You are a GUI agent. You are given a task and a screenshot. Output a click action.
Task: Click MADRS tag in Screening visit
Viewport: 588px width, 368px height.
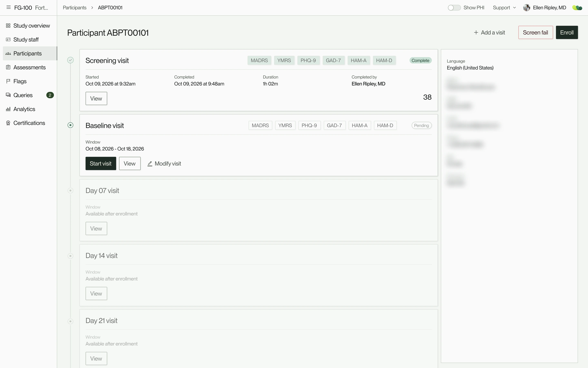coord(259,60)
